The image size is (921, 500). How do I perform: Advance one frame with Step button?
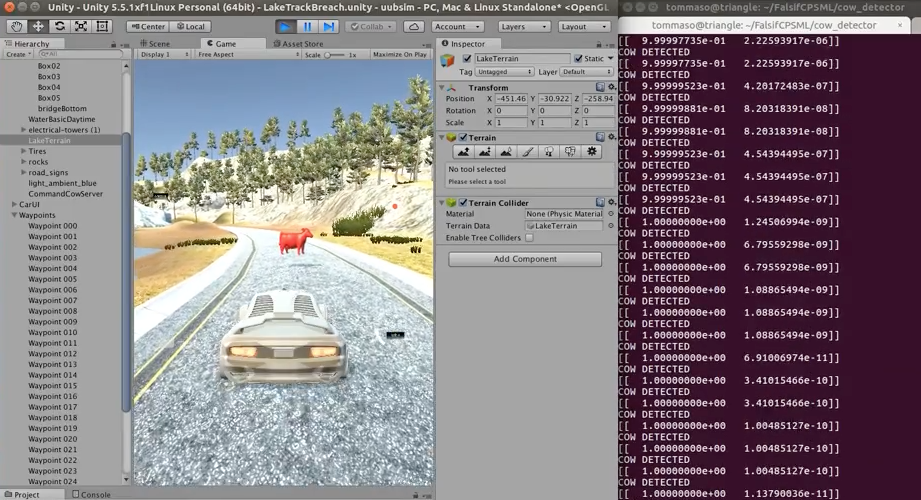click(329, 26)
